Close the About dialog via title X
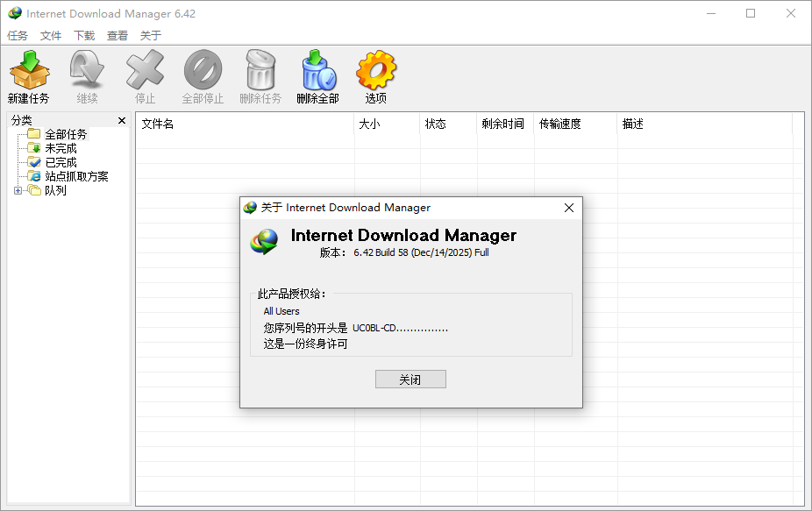The image size is (812, 511). 569,208
